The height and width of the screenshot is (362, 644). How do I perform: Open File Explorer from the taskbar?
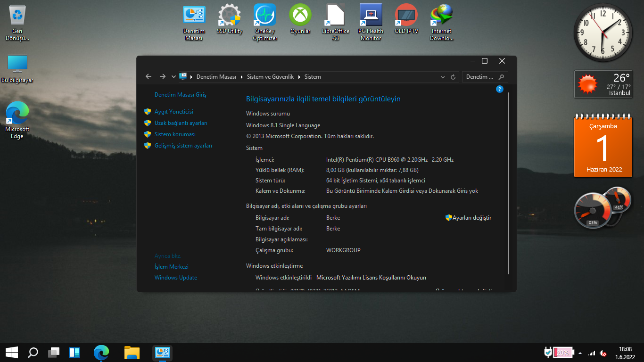coord(132,352)
